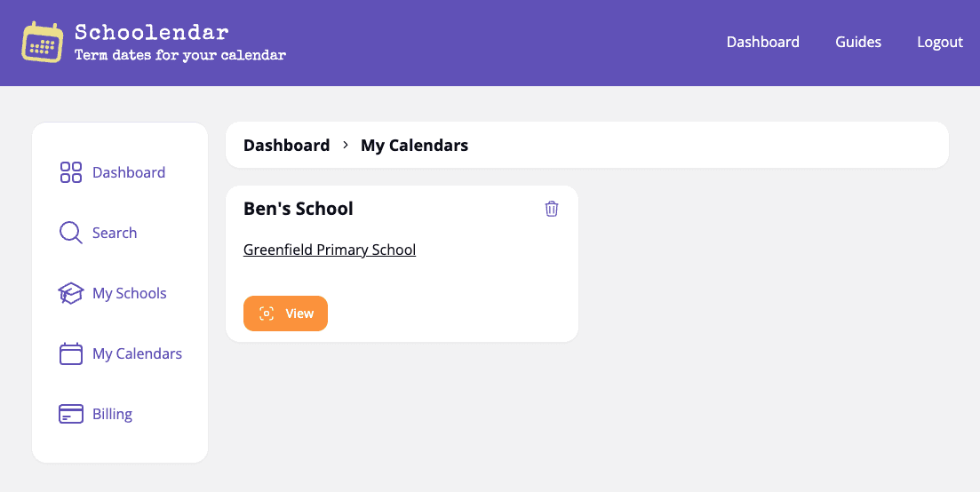980x492 pixels.
Task: Select Dashboard text in the sidebar
Action: (129, 172)
